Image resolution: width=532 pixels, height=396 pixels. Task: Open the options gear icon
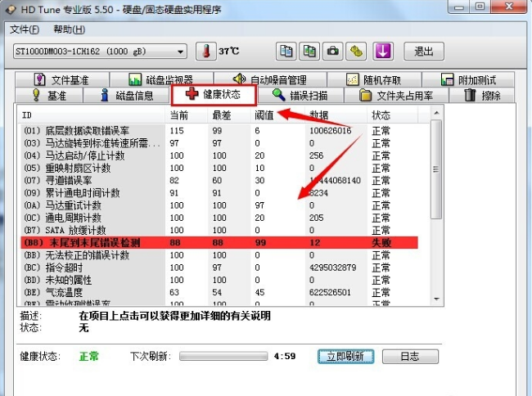pos(356,52)
